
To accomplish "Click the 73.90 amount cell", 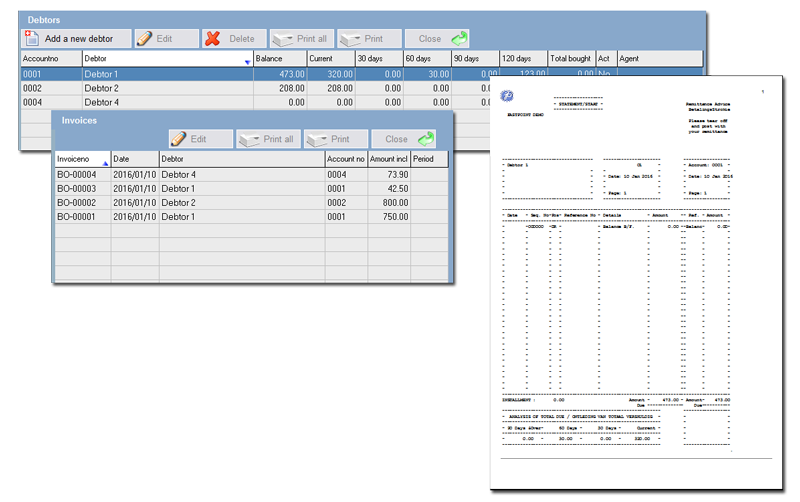I will (x=389, y=174).
